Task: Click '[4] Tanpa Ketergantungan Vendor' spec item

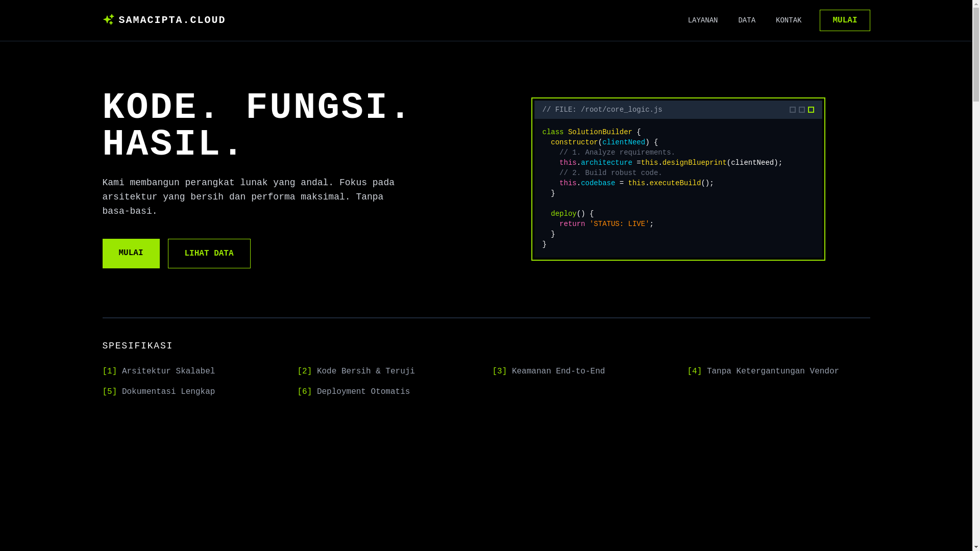Action: 763,371
